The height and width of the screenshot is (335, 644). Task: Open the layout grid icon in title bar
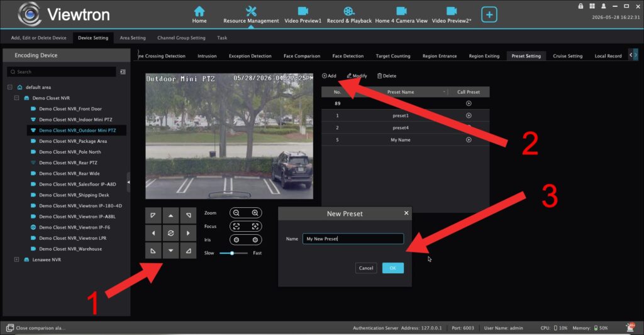pyautogui.click(x=592, y=6)
